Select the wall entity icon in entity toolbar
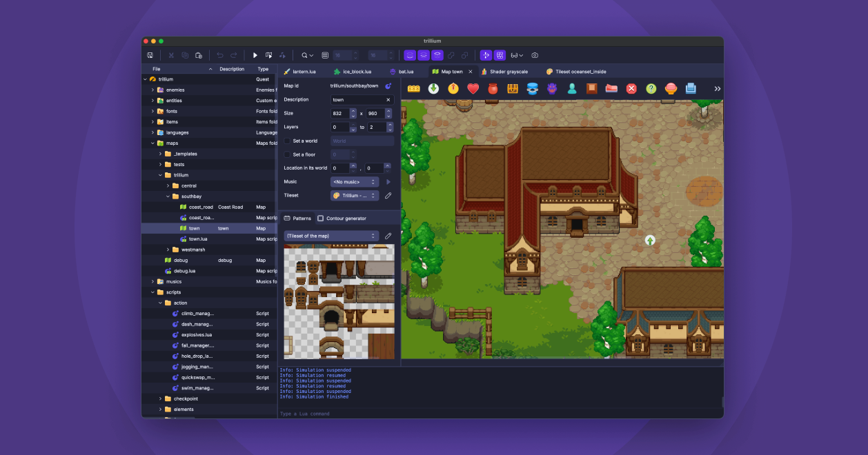Image resolution: width=868 pixels, height=455 pixels. tap(414, 88)
